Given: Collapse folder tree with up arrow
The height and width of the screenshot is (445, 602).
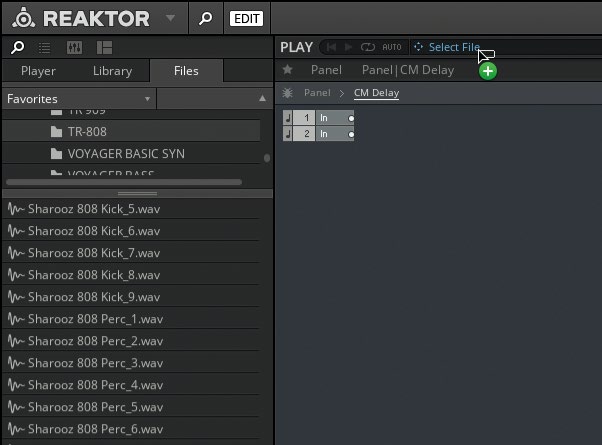Looking at the screenshot, I should point(262,99).
